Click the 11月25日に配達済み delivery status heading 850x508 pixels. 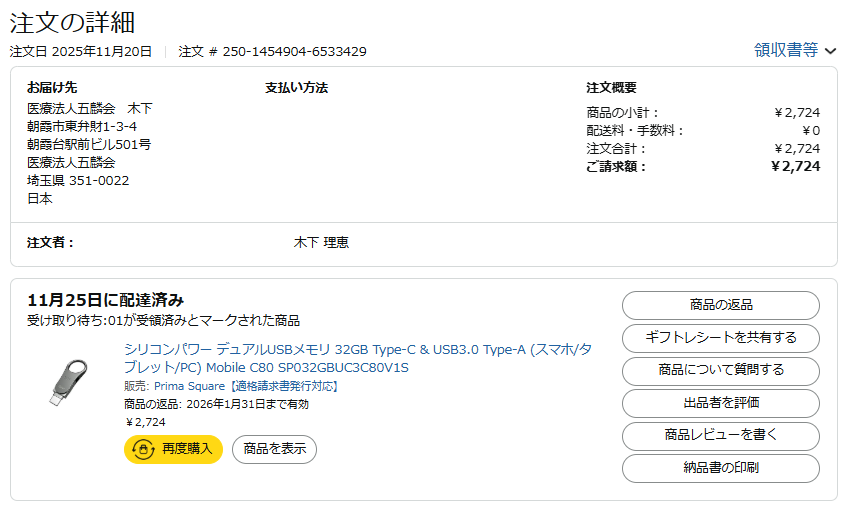click(105, 300)
